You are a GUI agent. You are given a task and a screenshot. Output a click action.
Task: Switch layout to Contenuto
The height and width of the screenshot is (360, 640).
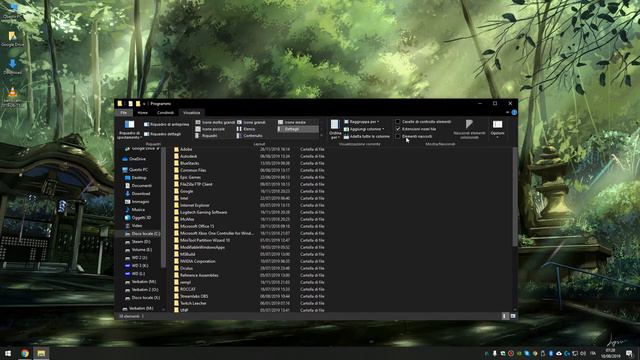[x=250, y=136]
